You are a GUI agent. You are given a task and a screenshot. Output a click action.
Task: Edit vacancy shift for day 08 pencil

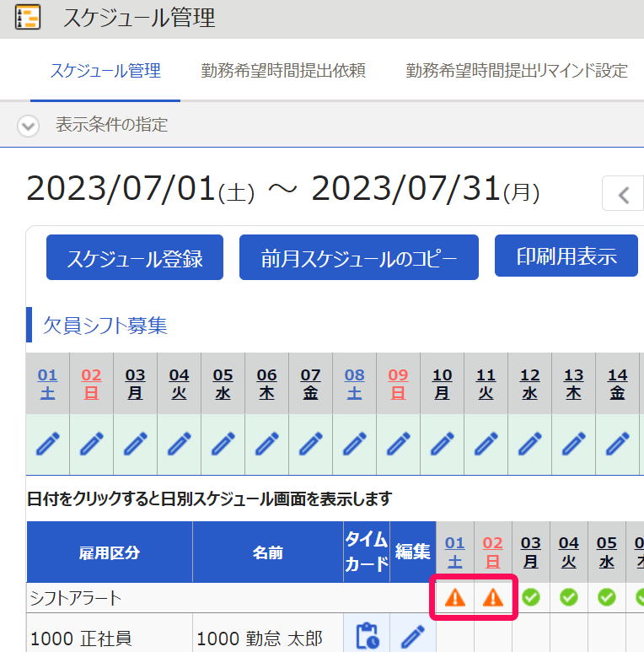pyautogui.click(x=354, y=444)
